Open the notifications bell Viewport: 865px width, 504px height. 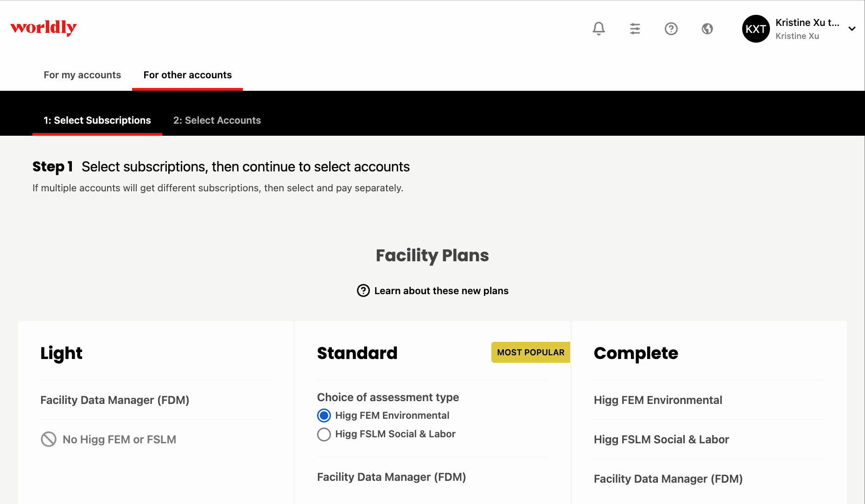point(598,29)
